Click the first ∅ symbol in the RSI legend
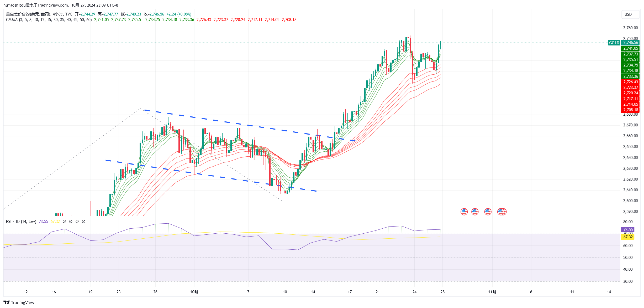644x308 pixels. coord(64,222)
